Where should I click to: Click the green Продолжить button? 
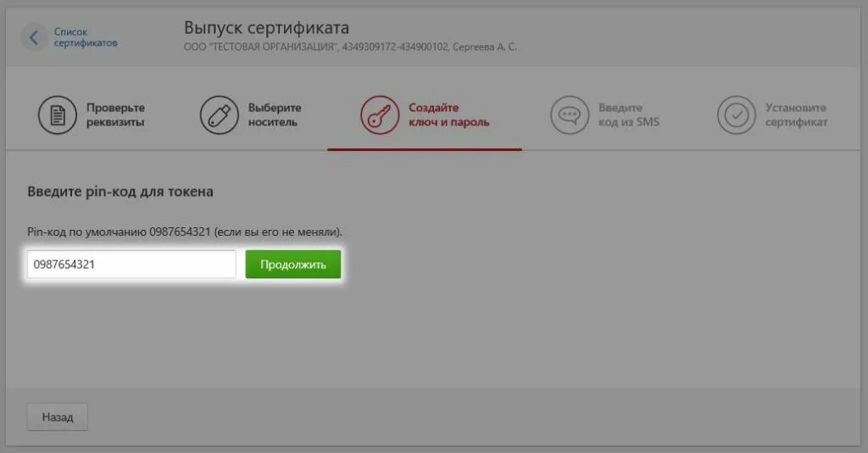[x=292, y=264]
